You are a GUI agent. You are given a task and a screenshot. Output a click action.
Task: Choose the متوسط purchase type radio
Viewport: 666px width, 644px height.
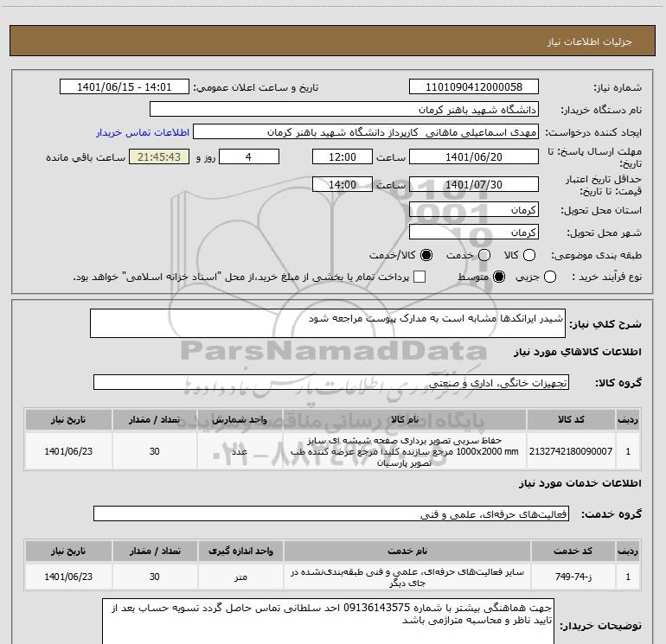tap(499, 277)
